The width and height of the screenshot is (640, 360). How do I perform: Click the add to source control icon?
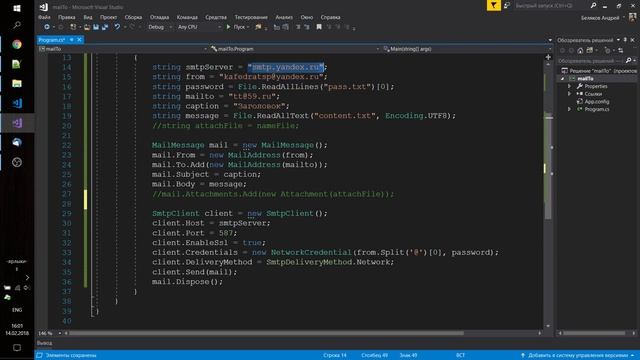pos(523,356)
